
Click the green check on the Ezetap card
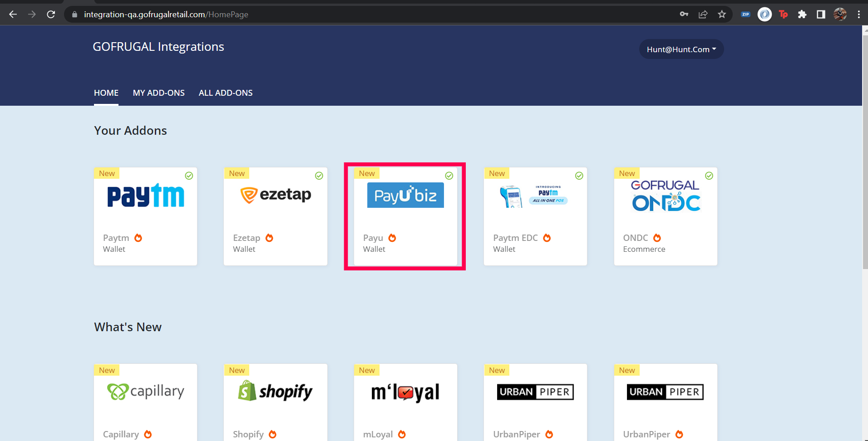[x=319, y=176]
